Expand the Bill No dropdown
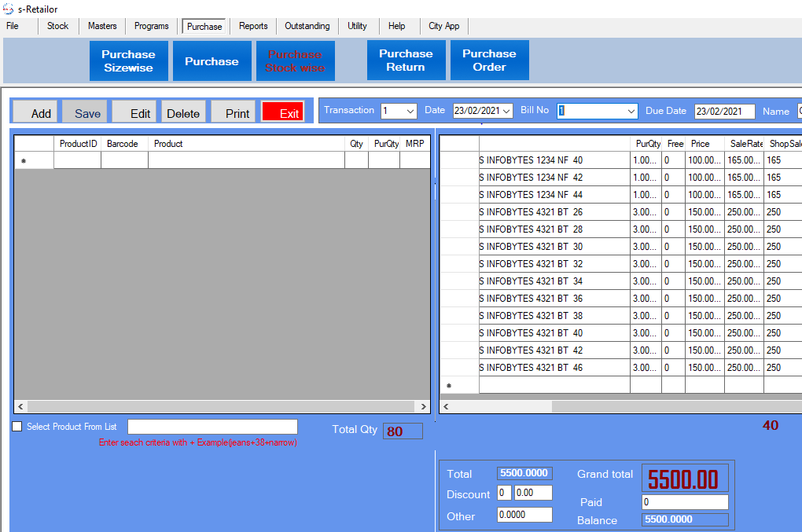Screen dimensions: 802x532 pos(631,112)
